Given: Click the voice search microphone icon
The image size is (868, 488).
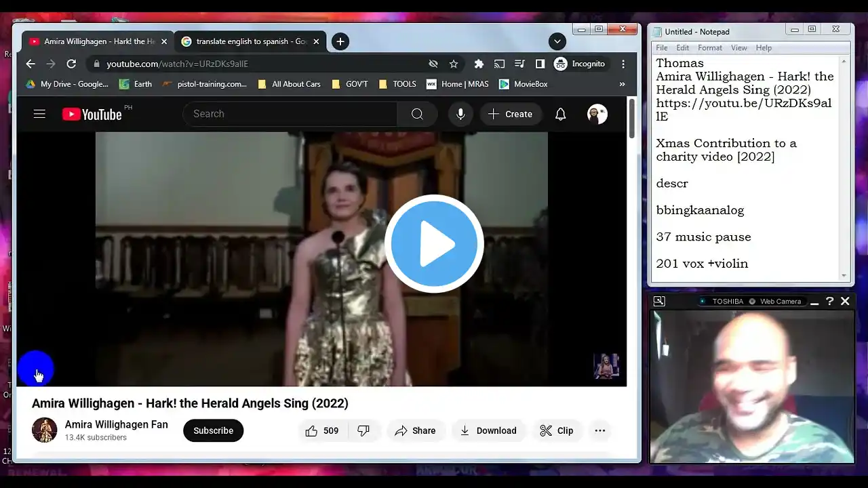Looking at the screenshot, I should (x=460, y=114).
